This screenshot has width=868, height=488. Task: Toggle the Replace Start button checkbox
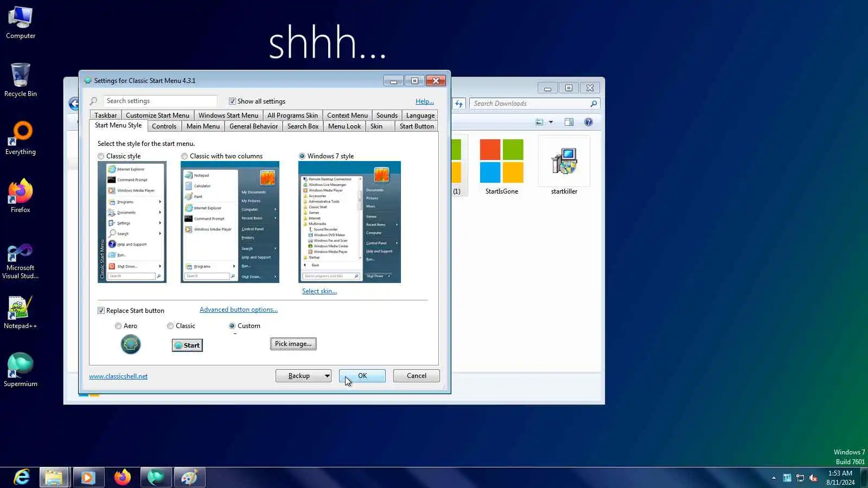click(x=101, y=311)
